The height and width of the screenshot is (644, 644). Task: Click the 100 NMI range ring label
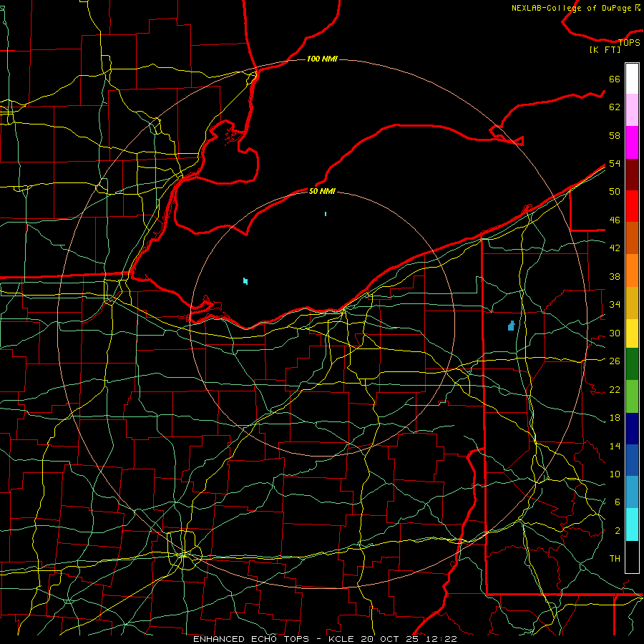322,59
